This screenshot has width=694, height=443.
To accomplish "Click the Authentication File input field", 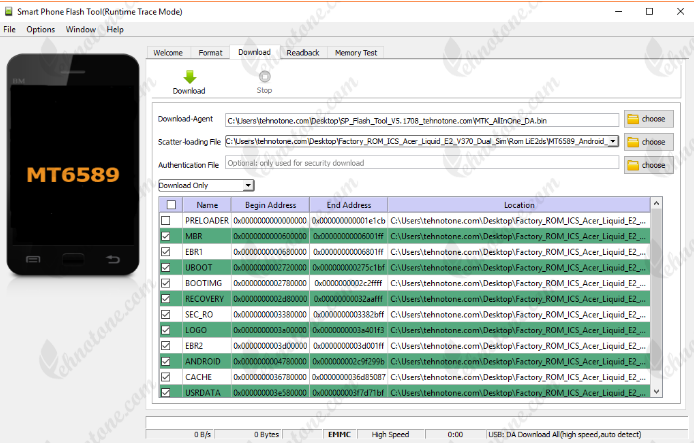I will pyautogui.click(x=421, y=163).
